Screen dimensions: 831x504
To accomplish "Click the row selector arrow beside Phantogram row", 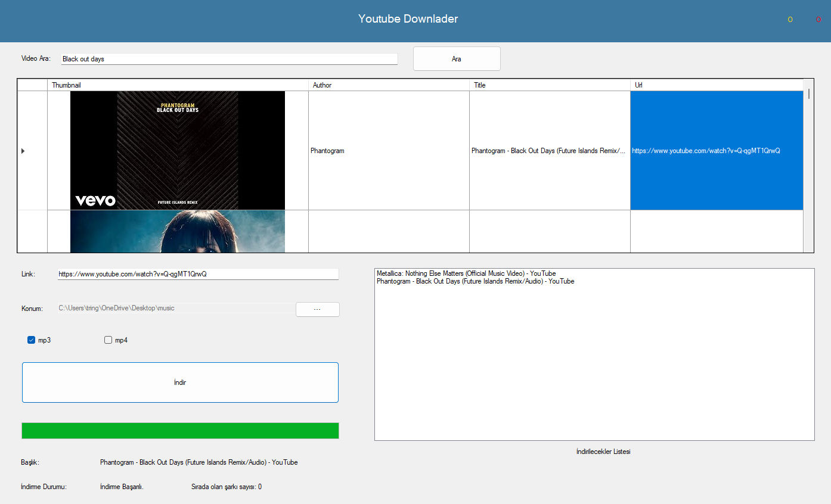I will click(x=23, y=151).
